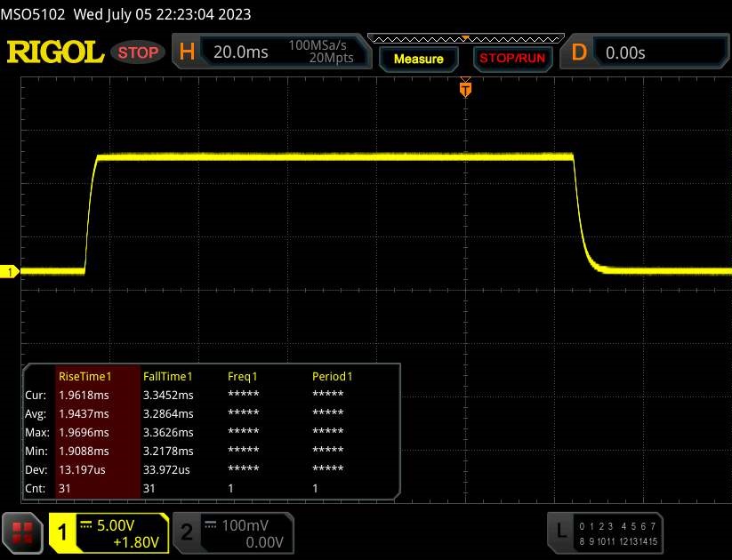Click the 20Mpts memory depth readout
The height and width of the screenshot is (560, 732).
pyautogui.click(x=331, y=58)
